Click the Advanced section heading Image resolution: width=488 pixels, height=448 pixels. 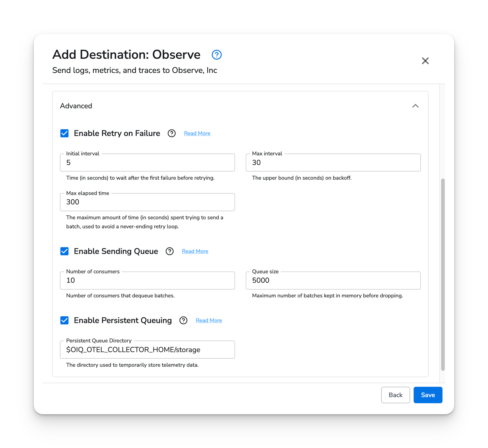click(x=76, y=106)
